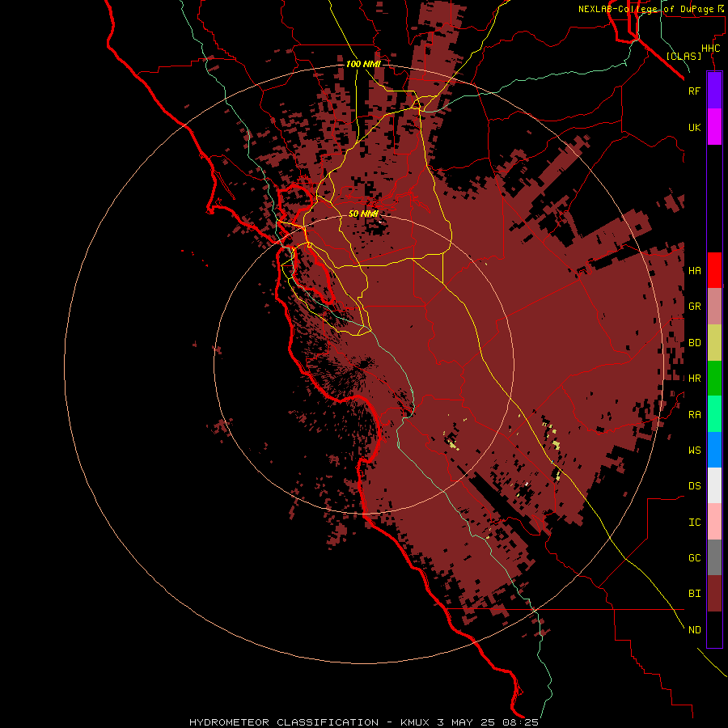This screenshot has height=728, width=728.
Task: Click the WS blue legend swatch
Action: coord(714,450)
